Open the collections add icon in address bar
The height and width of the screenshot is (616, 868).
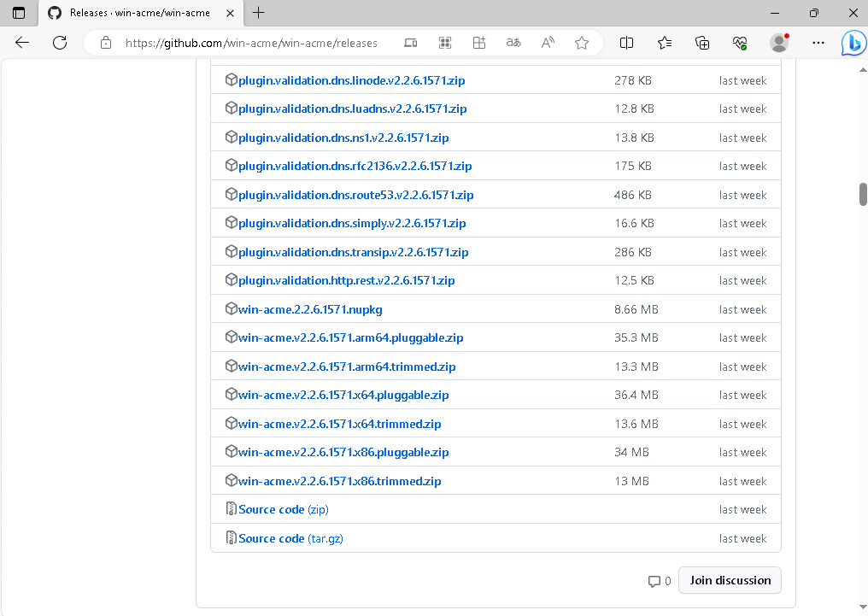click(479, 43)
